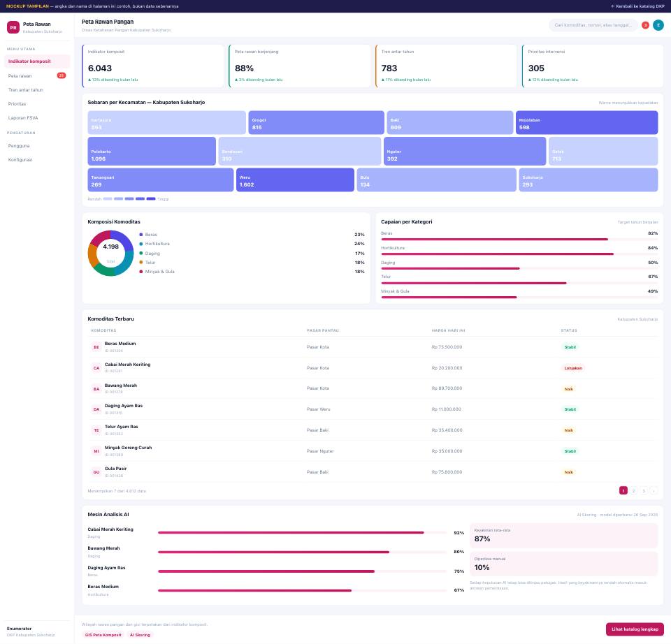Click the CA avatar for Cabai Merah Keriting
The width and height of the screenshot is (671, 644).
click(96, 368)
